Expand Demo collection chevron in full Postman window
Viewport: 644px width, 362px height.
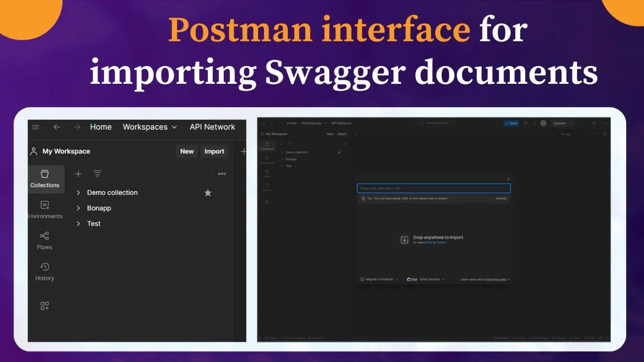282,152
